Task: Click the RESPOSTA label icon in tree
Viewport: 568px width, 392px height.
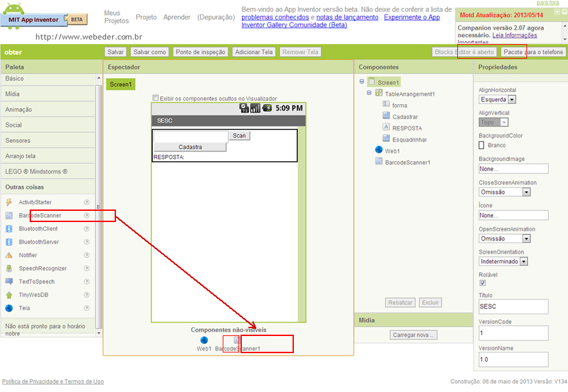Action: pos(386,126)
